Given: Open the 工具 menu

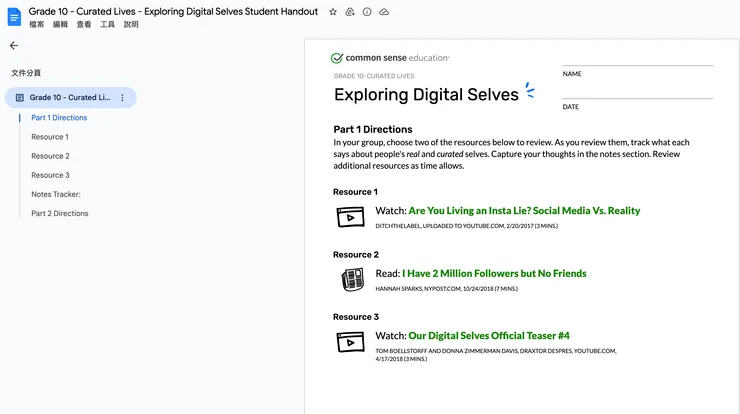Looking at the screenshot, I should click(107, 25).
